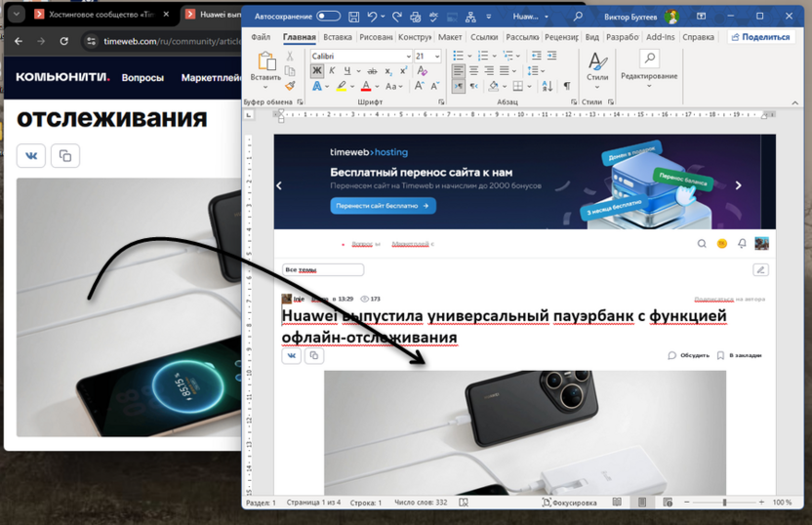The width and height of the screenshot is (812, 525).
Task: Toggle superscript x² formatting
Action: click(x=403, y=71)
